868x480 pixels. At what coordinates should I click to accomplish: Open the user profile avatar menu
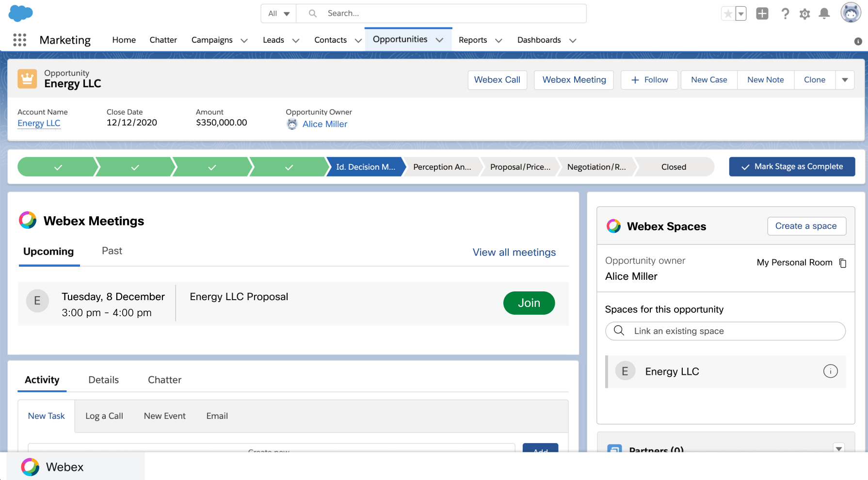[851, 13]
